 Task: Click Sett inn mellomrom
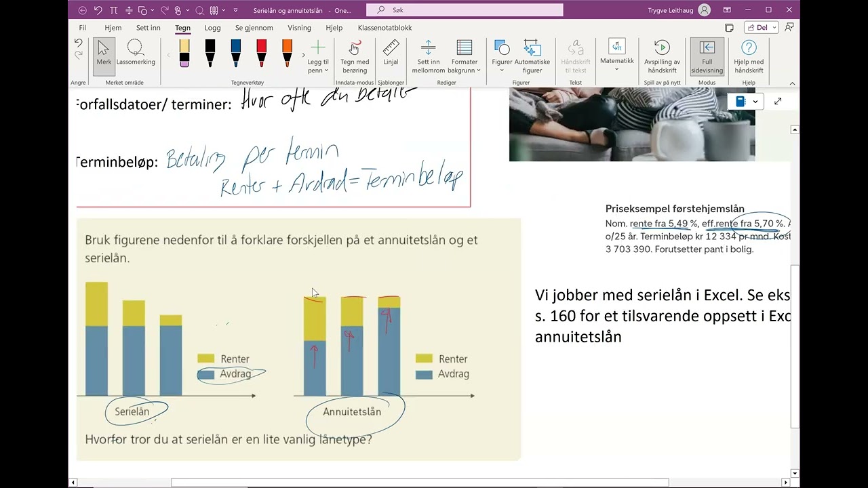click(428, 56)
